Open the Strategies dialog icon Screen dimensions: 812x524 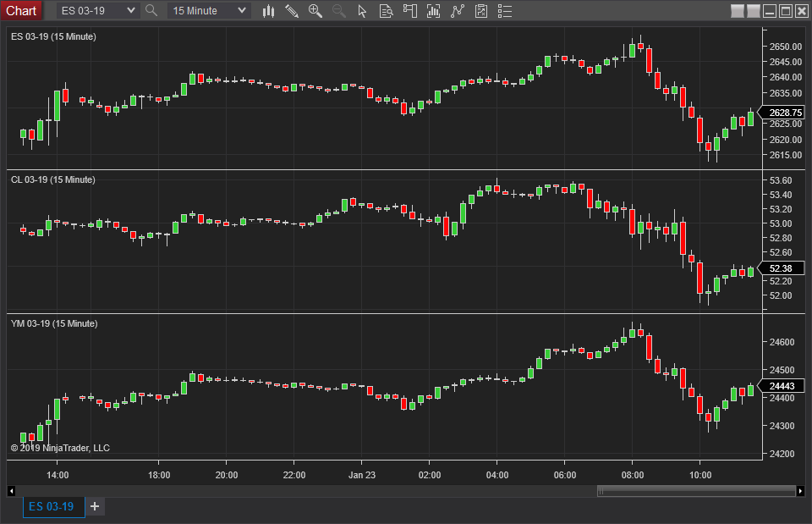click(481, 11)
